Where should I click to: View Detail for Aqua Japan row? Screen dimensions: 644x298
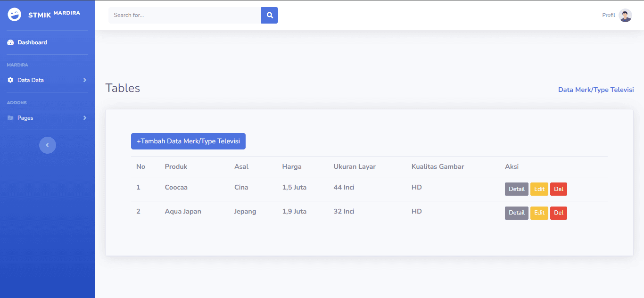tap(517, 213)
